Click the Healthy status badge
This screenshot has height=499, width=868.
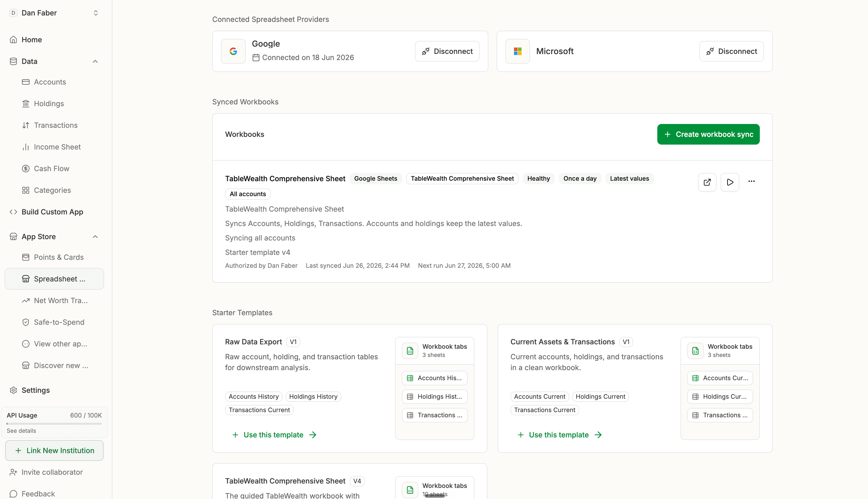[539, 179]
